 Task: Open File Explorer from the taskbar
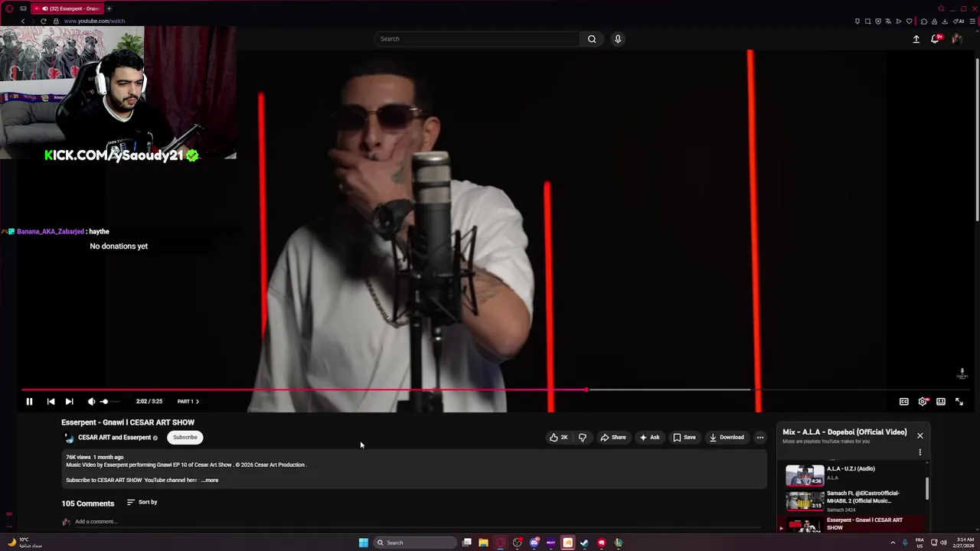[483, 543]
